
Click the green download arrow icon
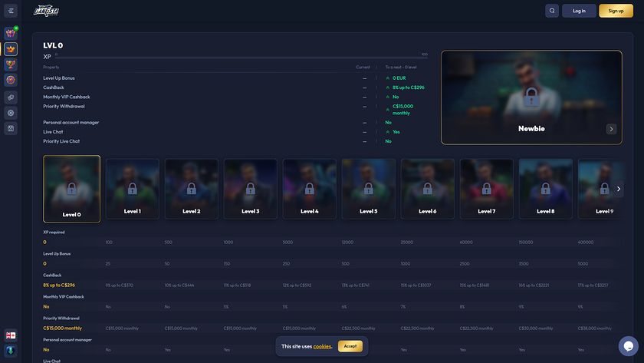tap(11, 351)
